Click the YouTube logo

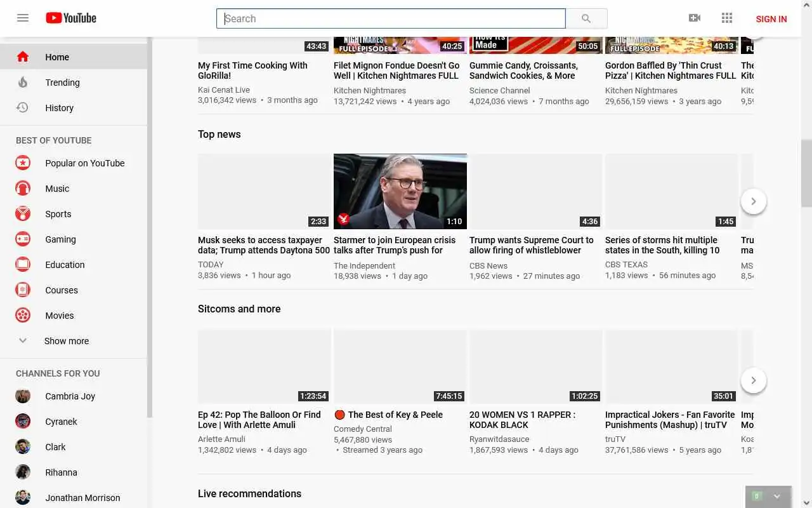pyautogui.click(x=71, y=18)
